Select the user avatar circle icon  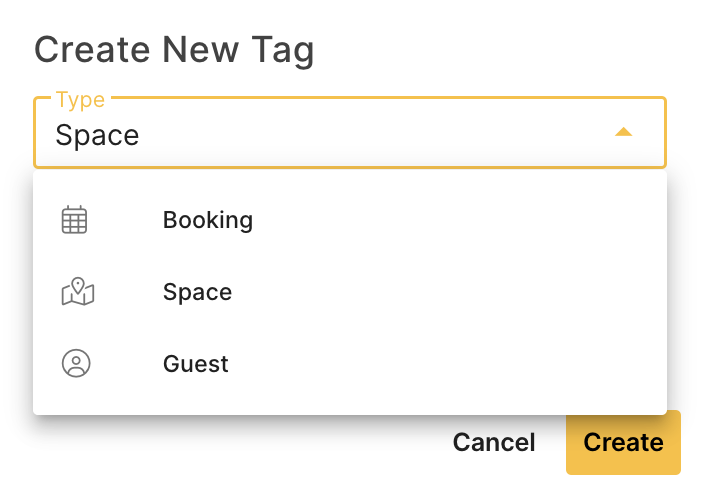[76, 363]
